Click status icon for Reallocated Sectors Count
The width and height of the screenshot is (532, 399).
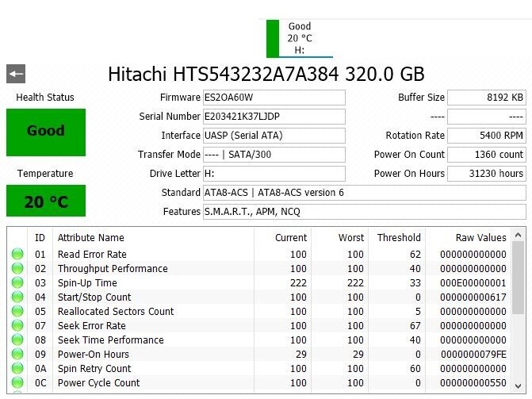[x=17, y=311]
